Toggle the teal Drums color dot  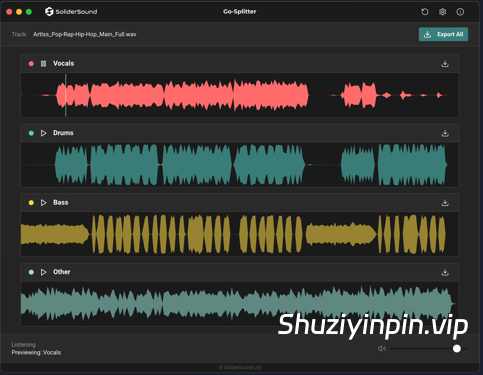point(31,133)
